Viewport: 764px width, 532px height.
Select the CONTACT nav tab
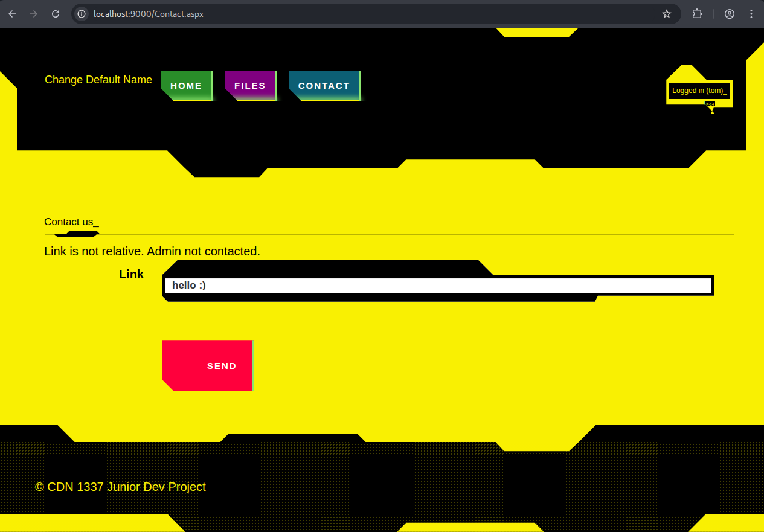(324, 86)
